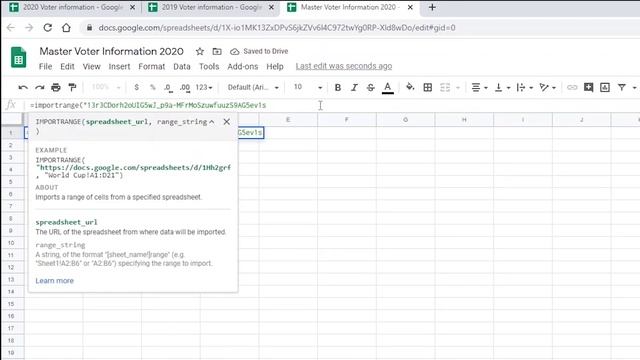640x360 pixels.
Task: Click the browser back arrow
Action: (11, 28)
